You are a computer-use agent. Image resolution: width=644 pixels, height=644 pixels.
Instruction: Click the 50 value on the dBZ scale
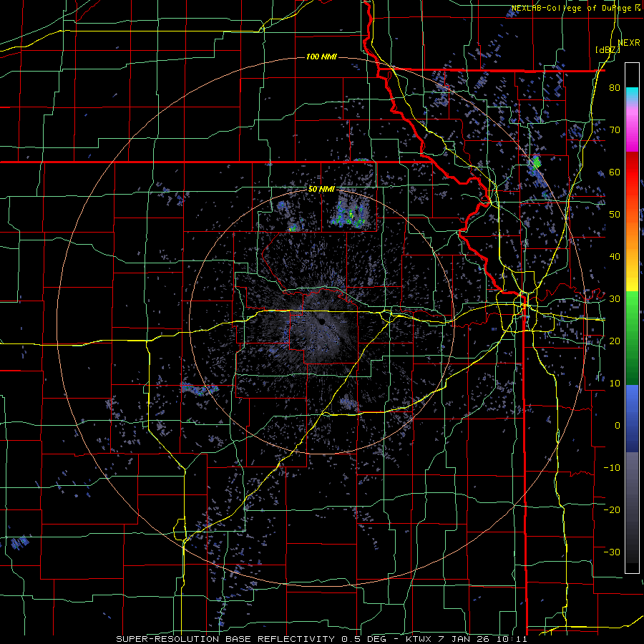[615, 215]
